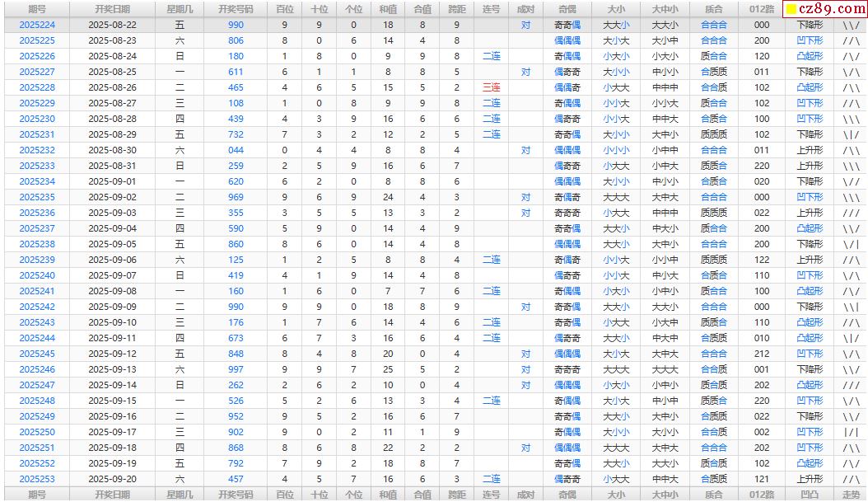Click the 期号 header in the bottom row
The width and height of the screenshot is (868, 502).
[x=37, y=495]
